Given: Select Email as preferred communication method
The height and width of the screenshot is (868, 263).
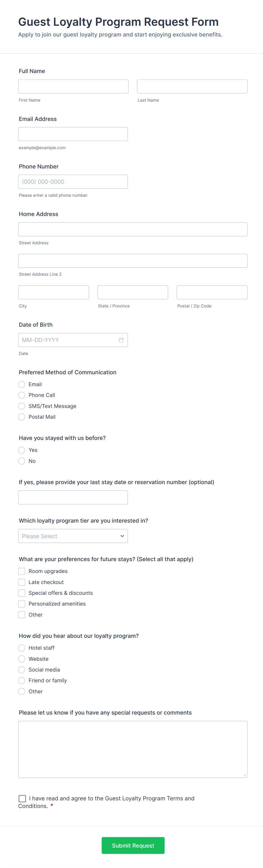Looking at the screenshot, I should point(22,384).
